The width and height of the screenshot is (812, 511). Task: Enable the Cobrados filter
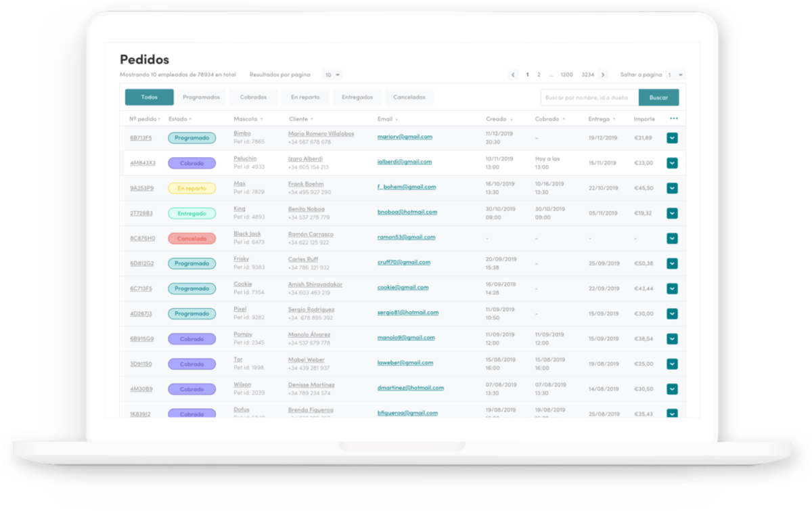coord(253,97)
